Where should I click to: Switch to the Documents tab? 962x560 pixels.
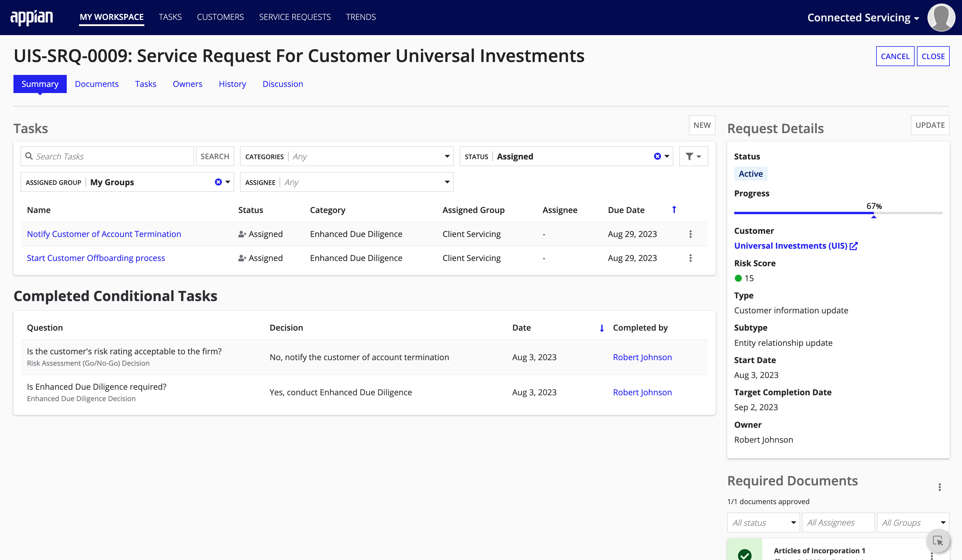click(x=97, y=84)
